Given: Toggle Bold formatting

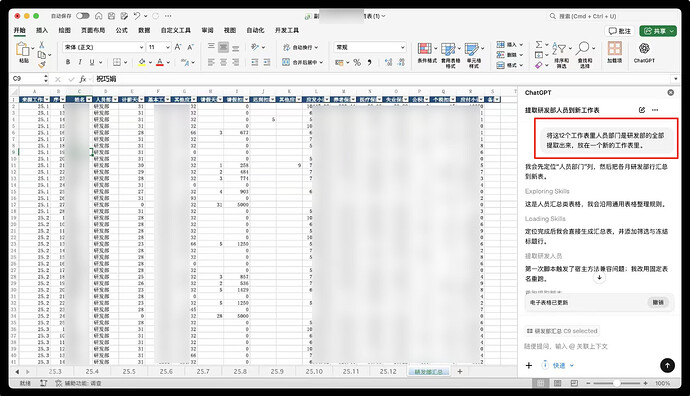Looking at the screenshot, I should [68, 62].
